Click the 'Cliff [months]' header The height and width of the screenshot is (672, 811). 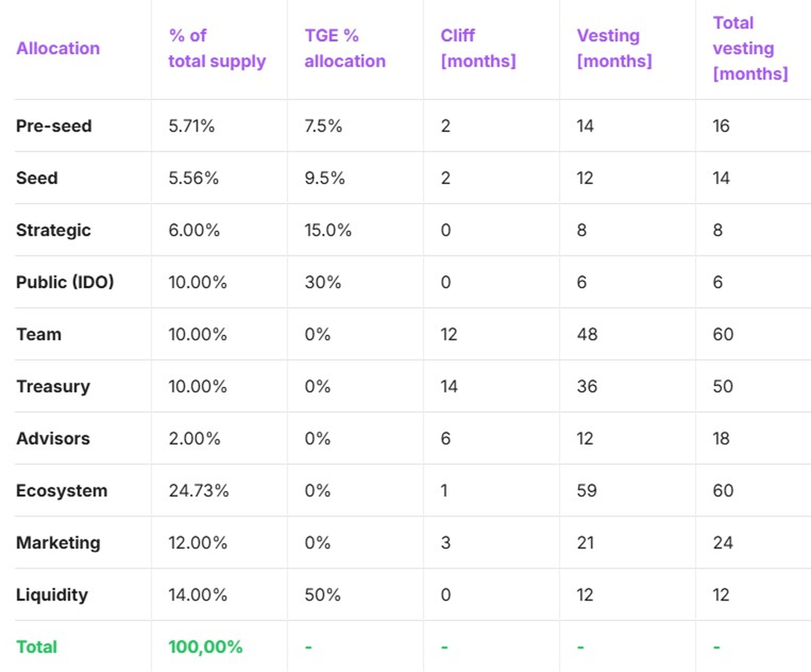[478, 49]
